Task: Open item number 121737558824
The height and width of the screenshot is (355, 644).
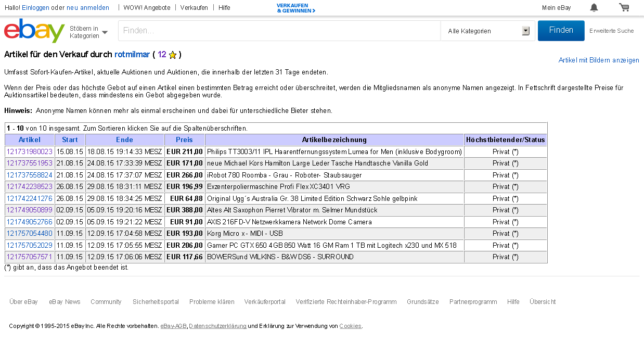Action: pyautogui.click(x=30, y=175)
